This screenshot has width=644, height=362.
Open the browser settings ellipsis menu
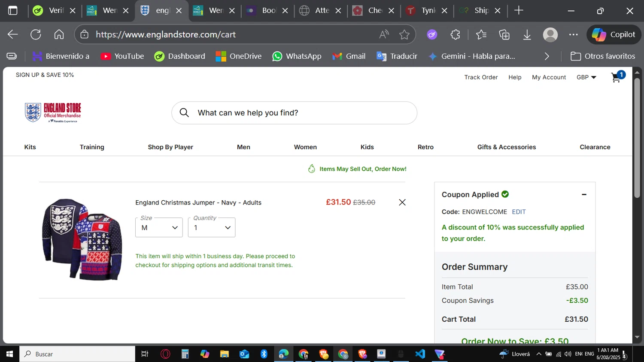pos(573,34)
